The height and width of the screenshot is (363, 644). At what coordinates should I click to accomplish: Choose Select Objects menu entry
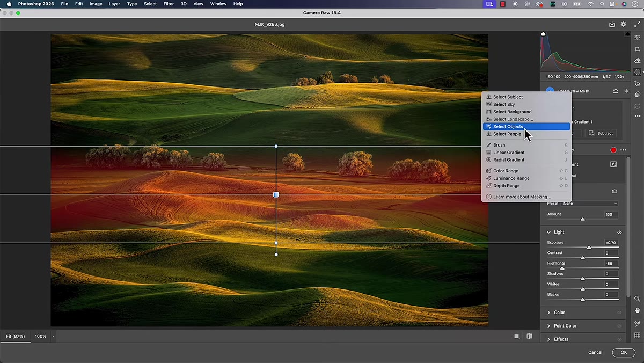[x=526, y=127]
